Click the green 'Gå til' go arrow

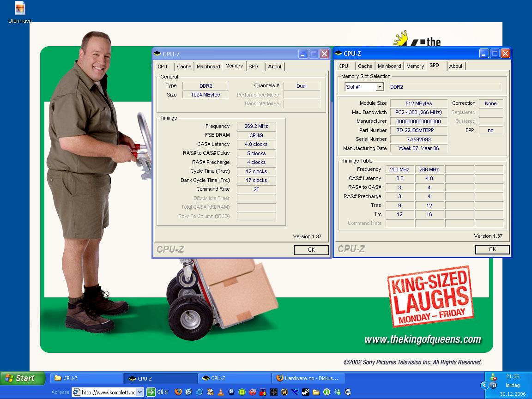(151, 392)
